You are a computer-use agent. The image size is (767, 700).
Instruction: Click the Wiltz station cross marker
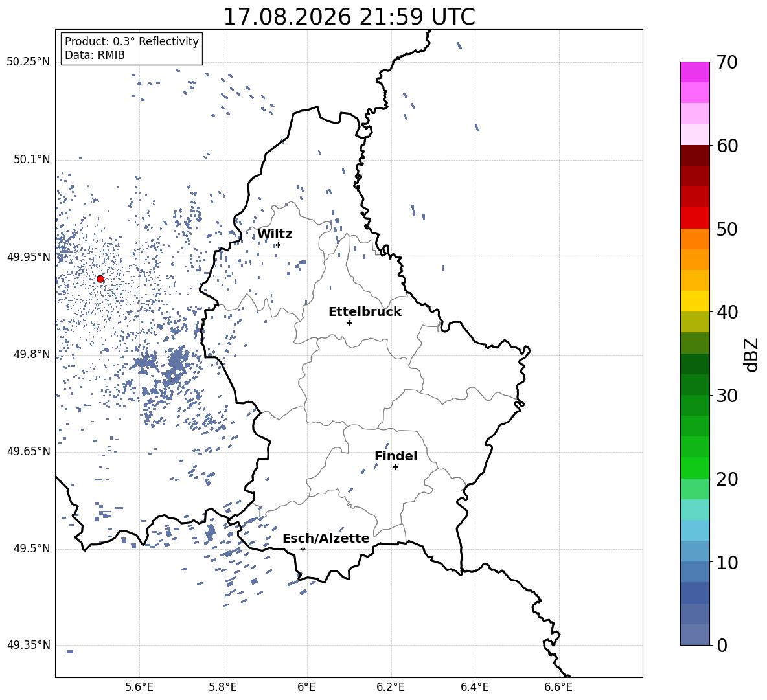(279, 245)
